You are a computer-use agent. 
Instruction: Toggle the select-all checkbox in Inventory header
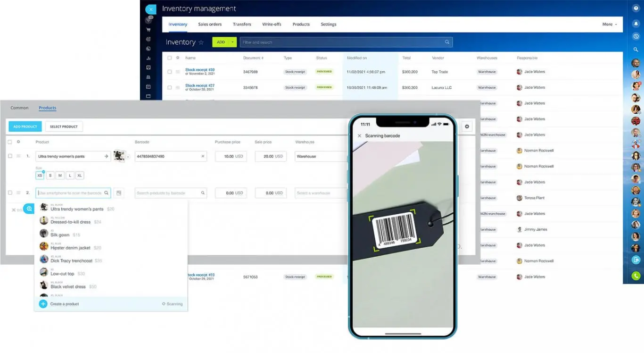[170, 58]
